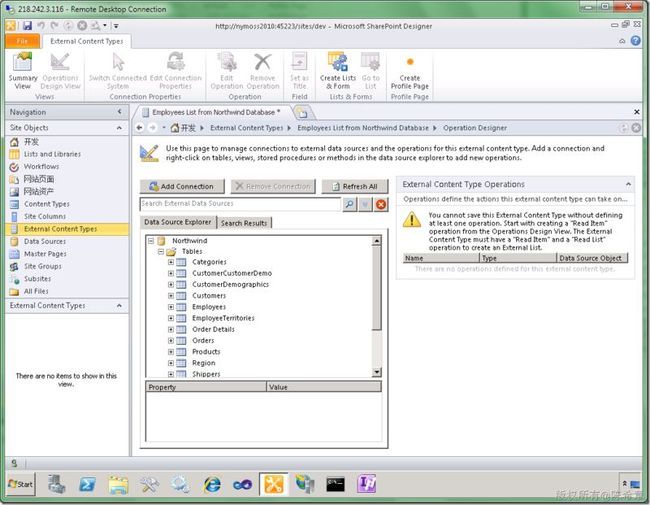Click the InfoPath icon in taskbar
This screenshot has width=650, height=505.
point(367,484)
